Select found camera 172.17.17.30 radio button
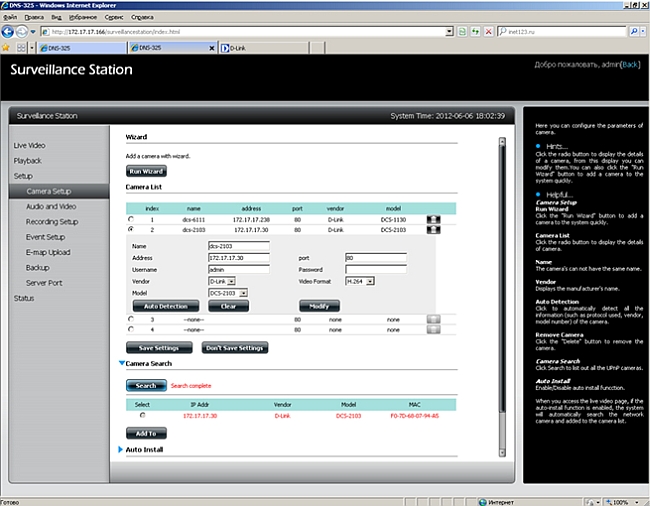 coord(142,414)
